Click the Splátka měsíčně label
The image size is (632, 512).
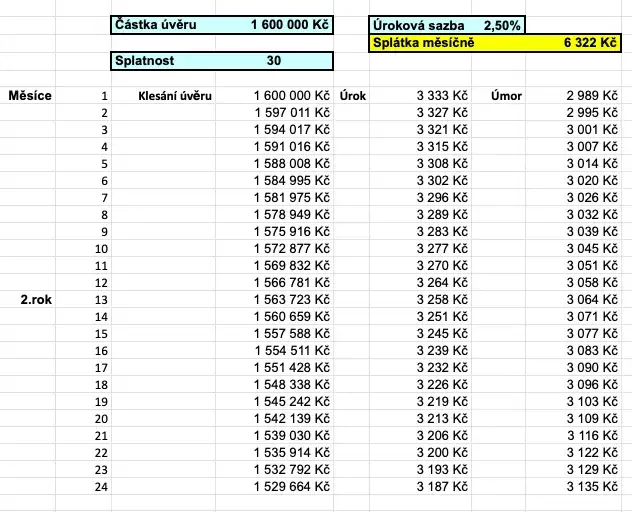pos(423,43)
